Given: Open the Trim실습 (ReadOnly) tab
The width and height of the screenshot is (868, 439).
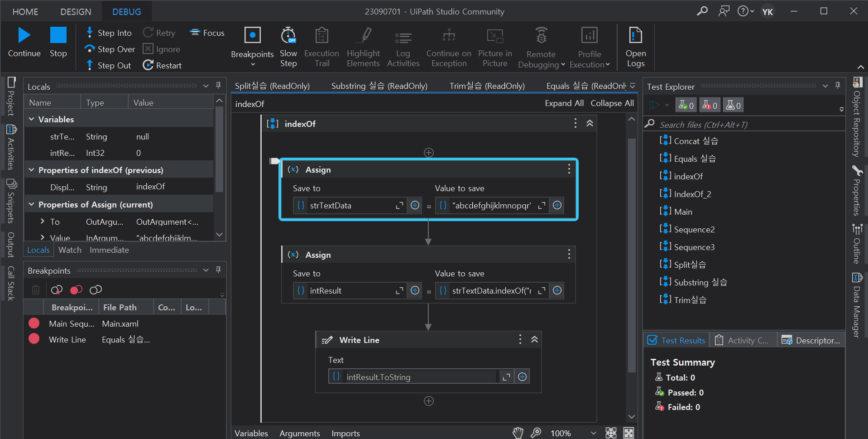Looking at the screenshot, I should tap(487, 86).
